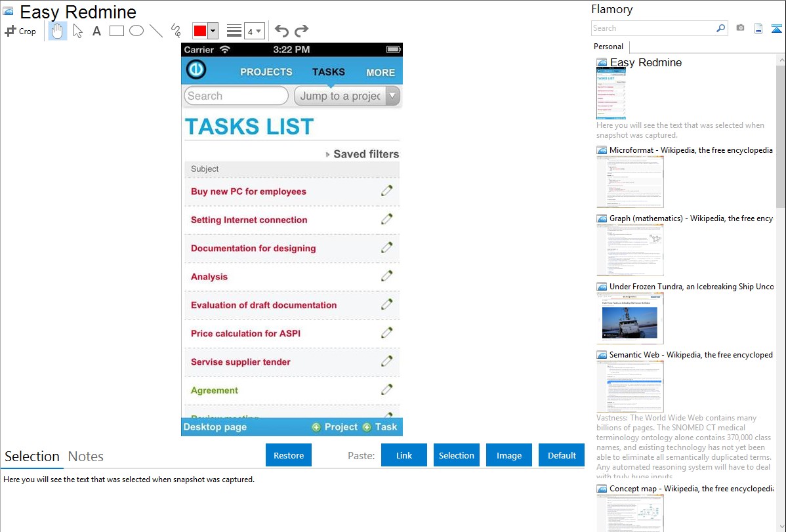Open the Personal tab
The width and height of the screenshot is (786, 532).
point(608,47)
